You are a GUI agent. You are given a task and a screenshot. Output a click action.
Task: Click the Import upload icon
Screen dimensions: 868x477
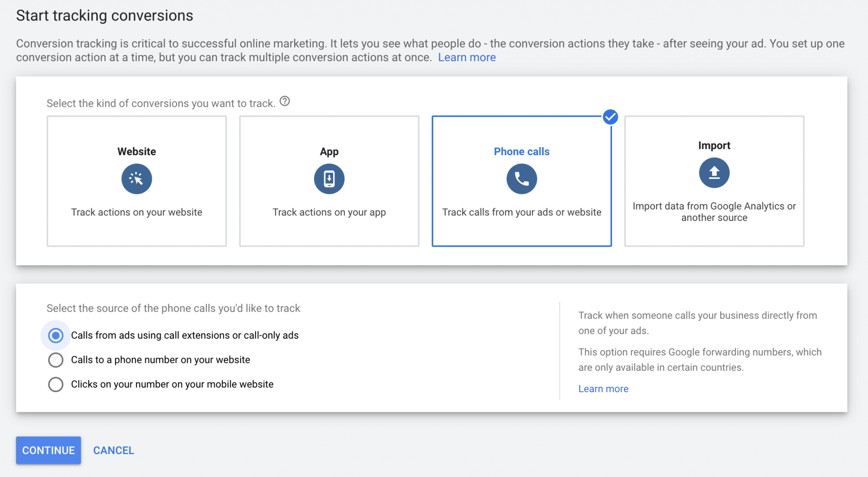tap(714, 172)
